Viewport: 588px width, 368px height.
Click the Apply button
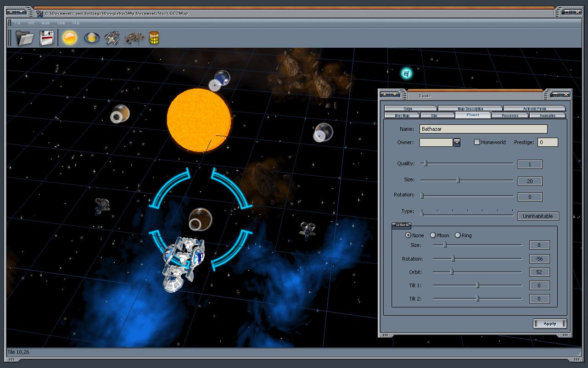click(x=550, y=323)
